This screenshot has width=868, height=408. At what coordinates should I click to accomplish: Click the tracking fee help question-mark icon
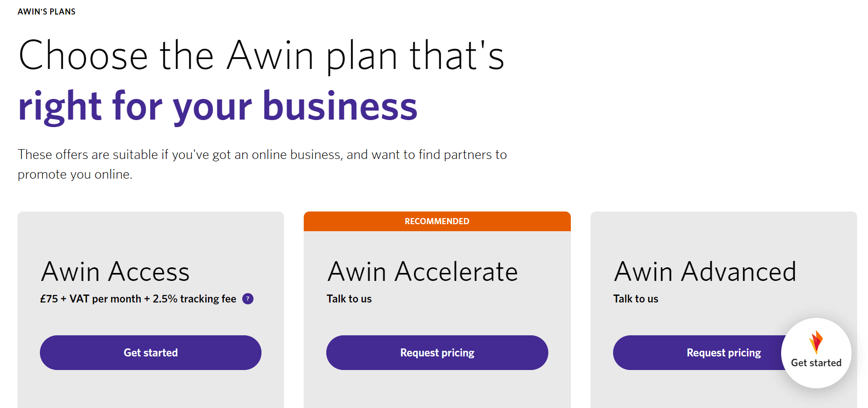point(248,299)
